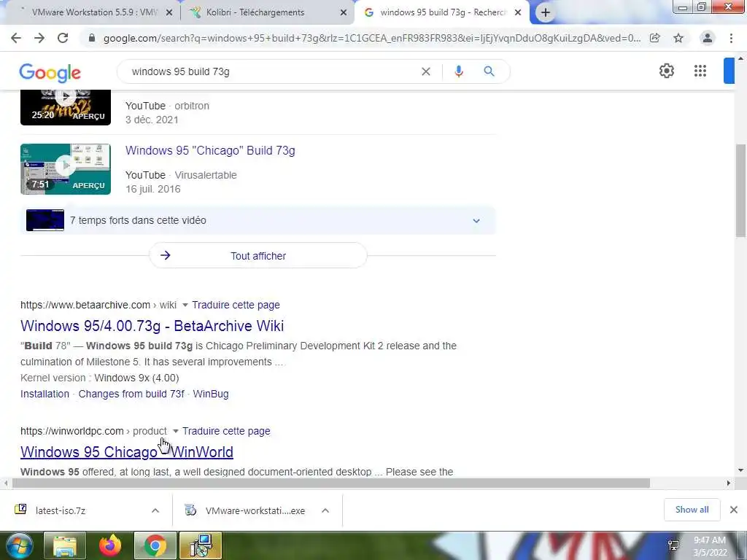Play the 25:20 orbitron video thumbnail
Image resolution: width=747 pixels, height=560 pixels.
(x=66, y=107)
